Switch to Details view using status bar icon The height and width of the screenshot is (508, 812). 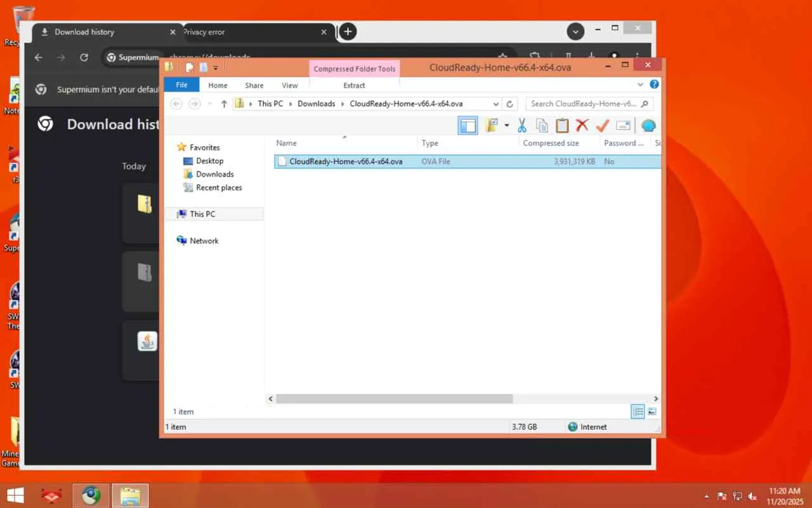(x=638, y=411)
